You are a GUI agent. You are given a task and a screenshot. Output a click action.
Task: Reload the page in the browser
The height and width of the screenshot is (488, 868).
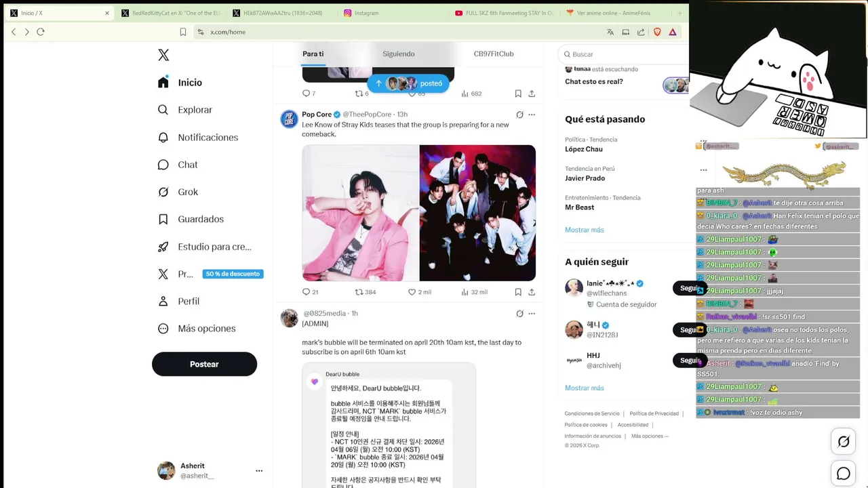point(41,32)
